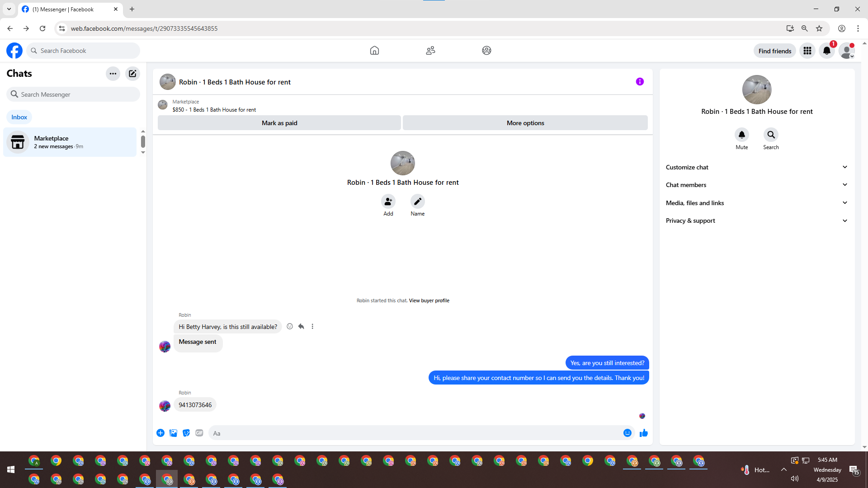Select the Messenger | Facebook tab
This screenshot has width=868, height=488.
(x=70, y=9)
